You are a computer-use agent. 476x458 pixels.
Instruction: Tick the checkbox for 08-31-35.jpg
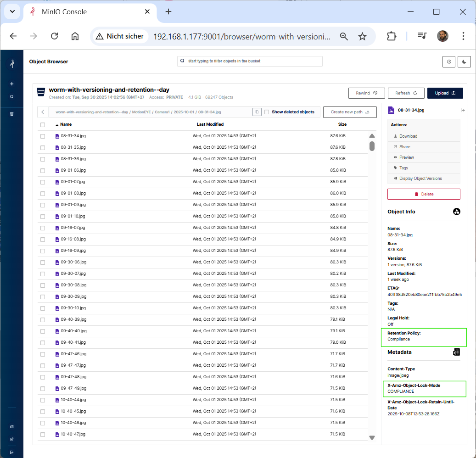point(43,147)
